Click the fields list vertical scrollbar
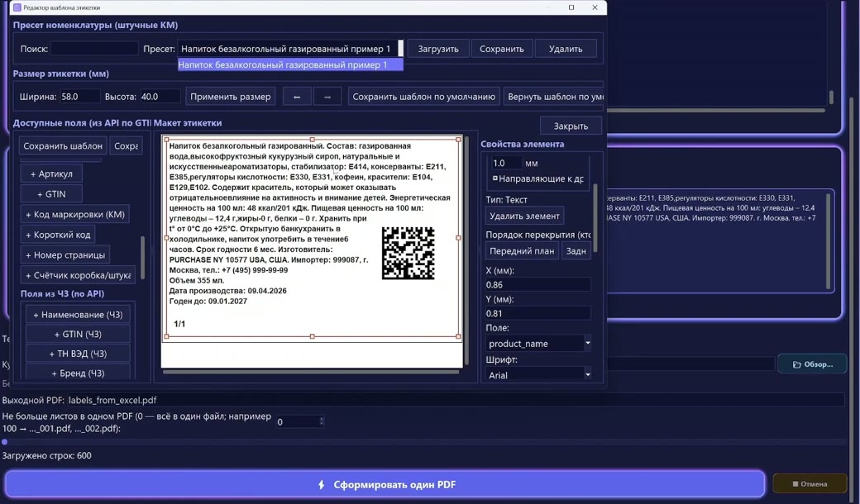This screenshot has height=504, width=860. click(x=142, y=258)
